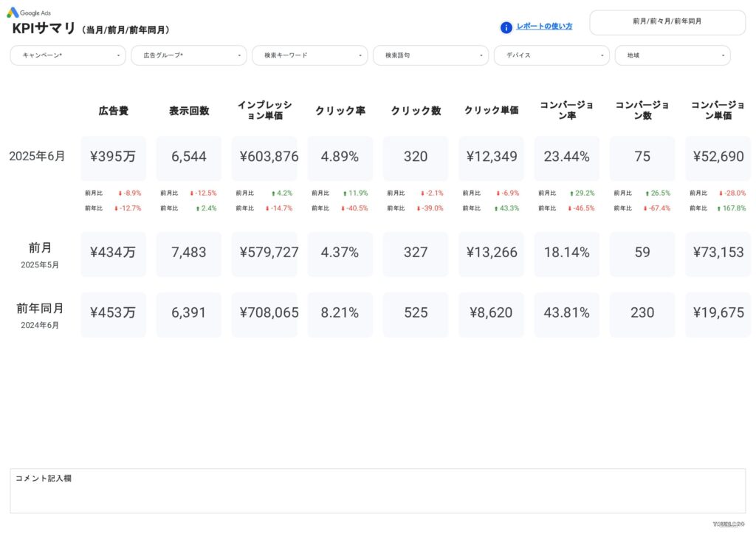Click the red down arrow beside -8.9%
This screenshot has width=756, height=534.
tap(120, 194)
